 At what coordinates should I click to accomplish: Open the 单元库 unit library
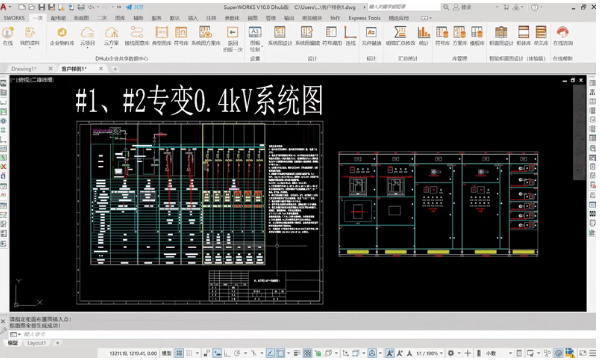tap(541, 36)
